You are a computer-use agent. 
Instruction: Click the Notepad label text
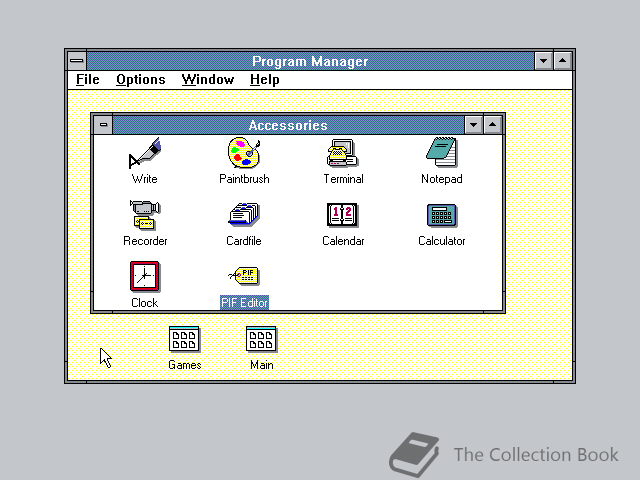tap(442, 179)
